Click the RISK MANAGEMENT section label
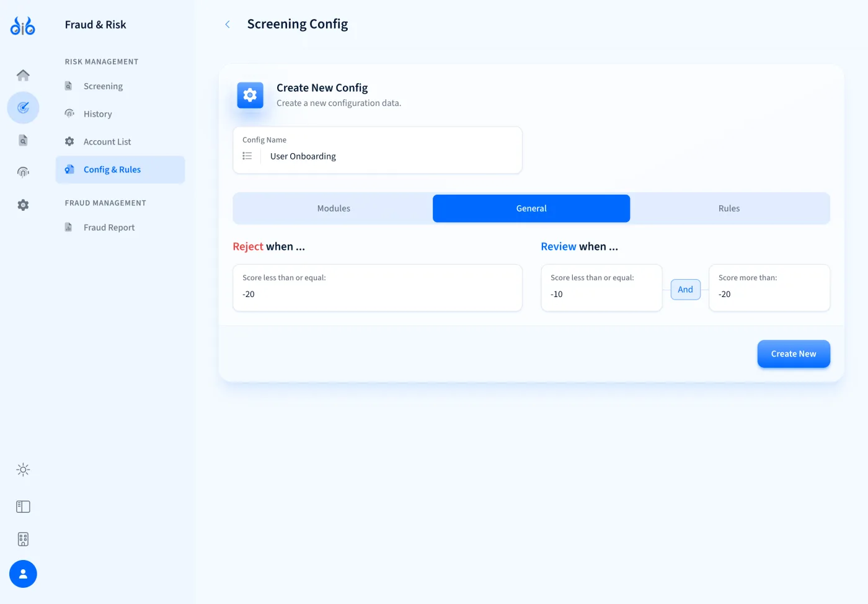The height and width of the screenshot is (604, 868). coord(102,62)
